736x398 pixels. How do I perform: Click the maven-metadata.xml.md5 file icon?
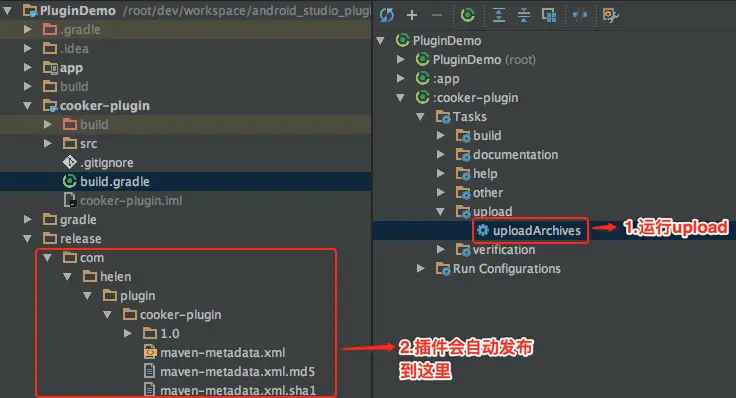(150, 371)
